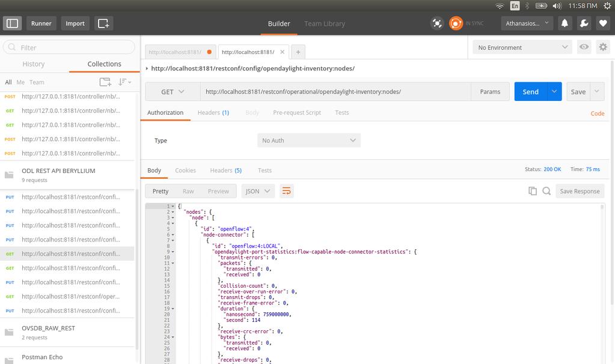Click the Save Response button
The width and height of the screenshot is (615, 364).
(580, 191)
